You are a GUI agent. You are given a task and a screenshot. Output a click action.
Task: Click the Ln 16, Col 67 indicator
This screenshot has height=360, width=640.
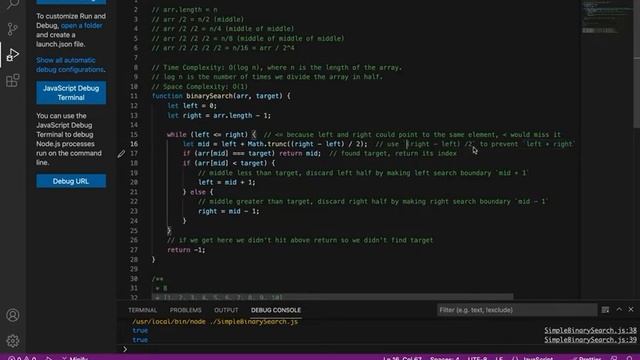(402, 358)
